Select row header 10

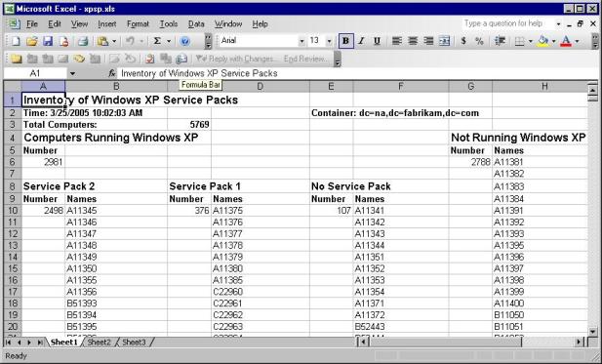13,211
